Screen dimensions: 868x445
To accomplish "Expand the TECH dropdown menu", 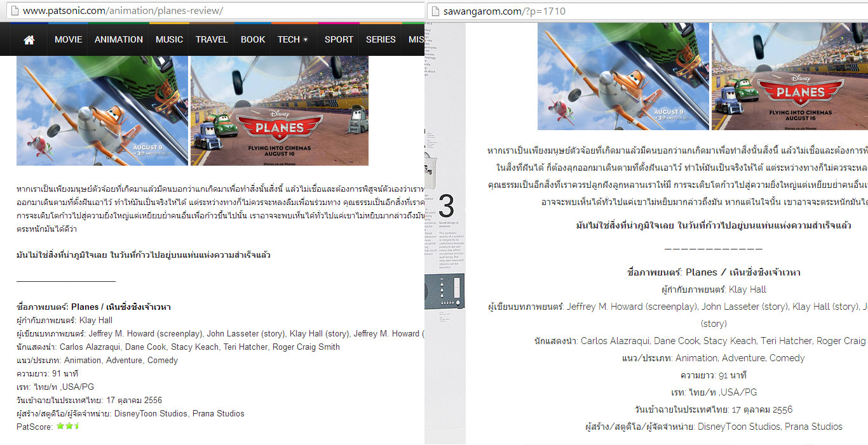I will [292, 39].
